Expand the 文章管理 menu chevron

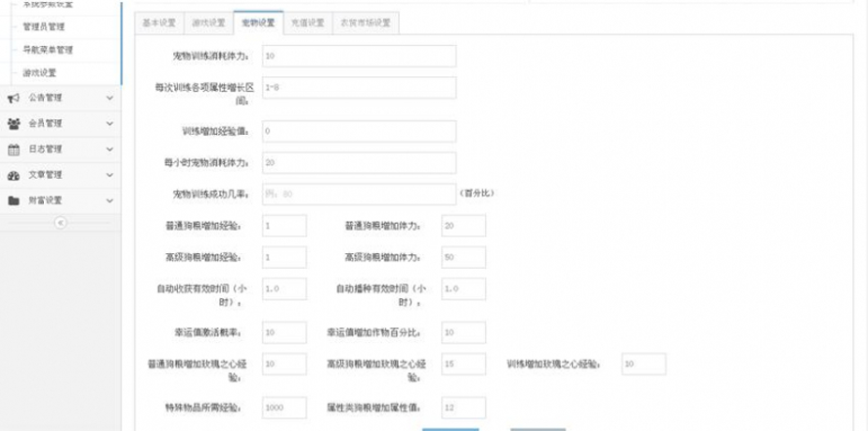tap(109, 175)
